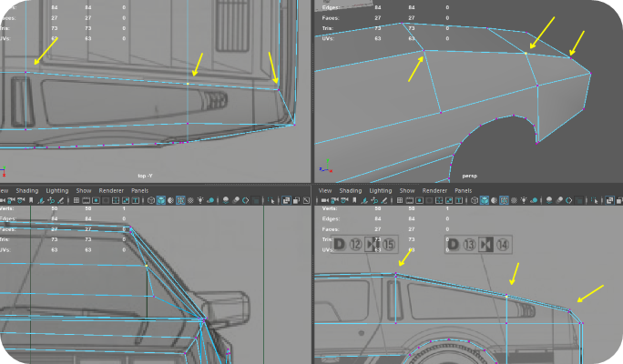Click Image Plane icon in right lower panel
Screen dimensions: 623x364
coord(364,200)
